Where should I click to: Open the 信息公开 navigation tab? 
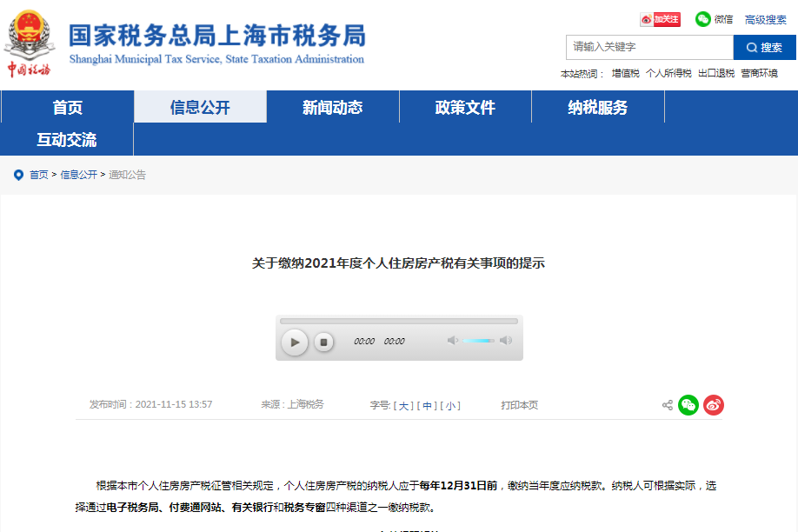(x=200, y=107)
